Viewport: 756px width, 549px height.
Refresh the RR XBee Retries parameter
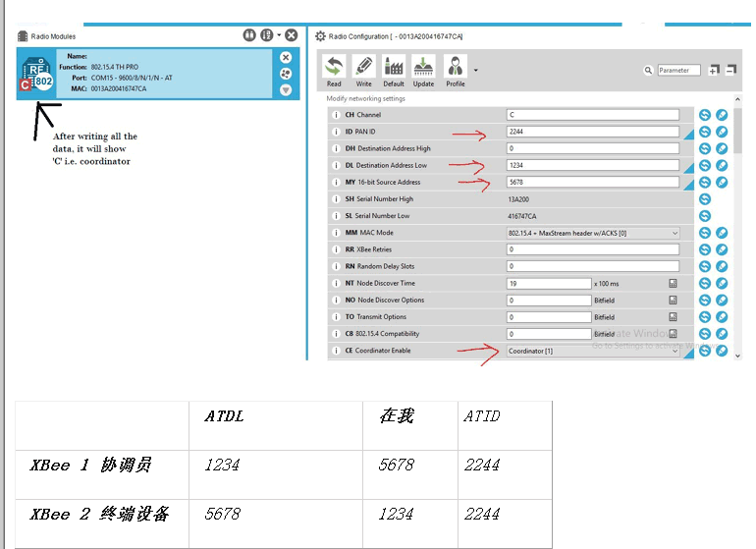pyautogui.click(x=705, y=249)
